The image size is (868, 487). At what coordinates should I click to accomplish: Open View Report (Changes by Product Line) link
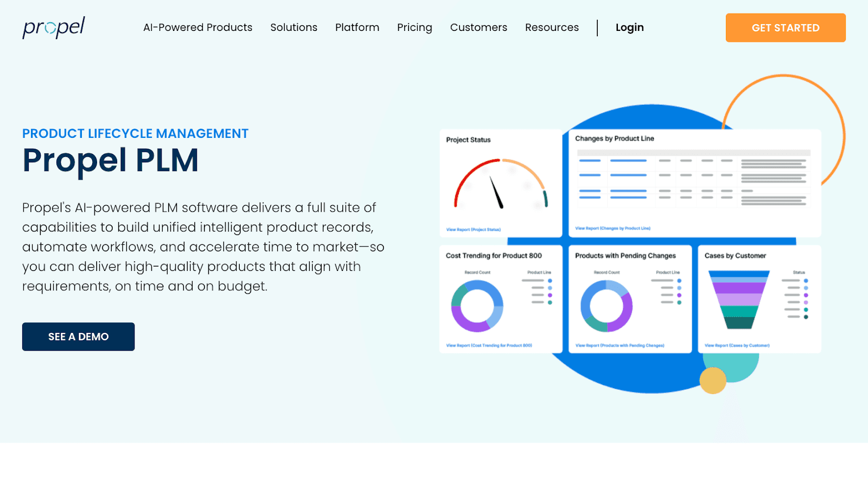click(x=612, y=229)
